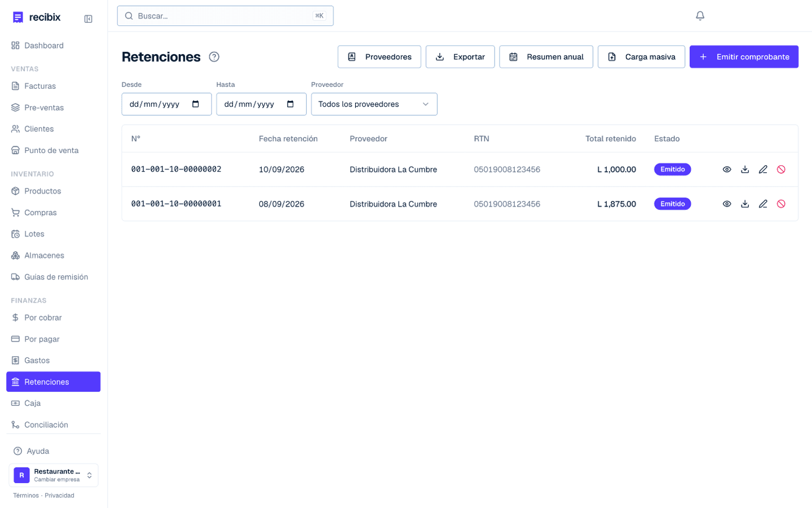
Task: Open Ayuda help page
Action: click(x=54, y=452)
